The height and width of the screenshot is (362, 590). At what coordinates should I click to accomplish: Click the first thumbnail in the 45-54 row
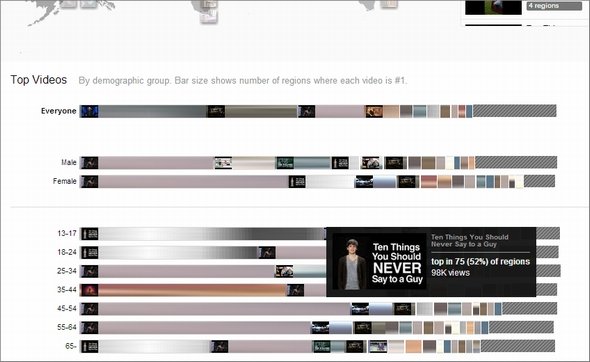click(x=90, y=309)
